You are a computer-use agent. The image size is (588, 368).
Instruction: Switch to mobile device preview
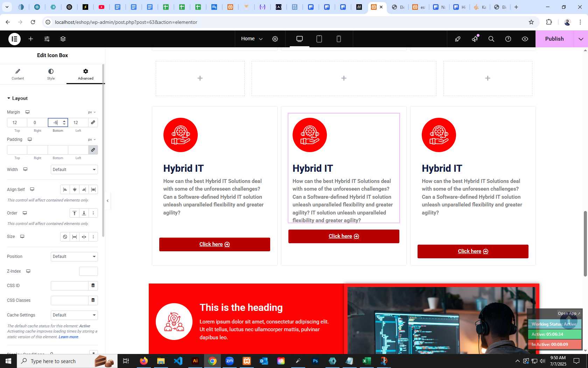coord(339,39)
